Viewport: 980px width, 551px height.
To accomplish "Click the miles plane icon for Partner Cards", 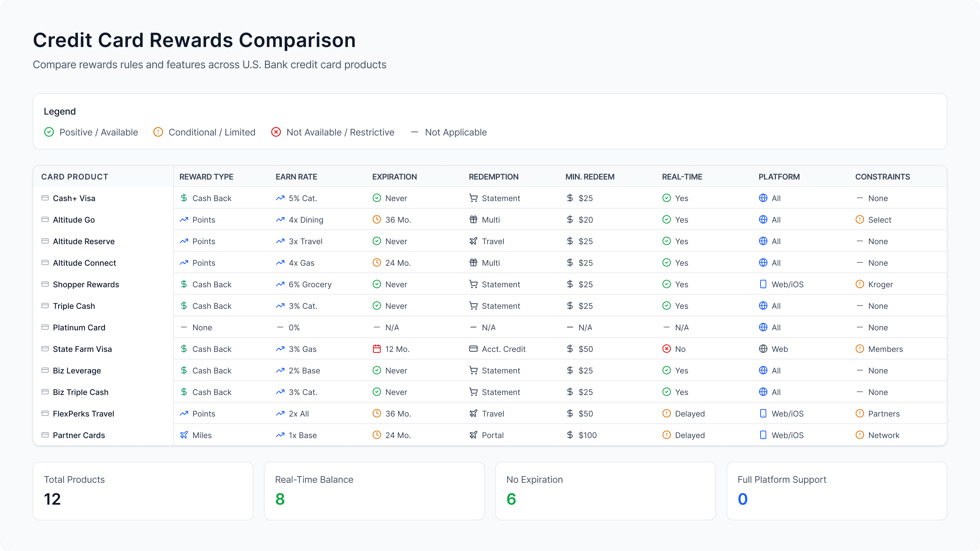I will tap(184, 435).
